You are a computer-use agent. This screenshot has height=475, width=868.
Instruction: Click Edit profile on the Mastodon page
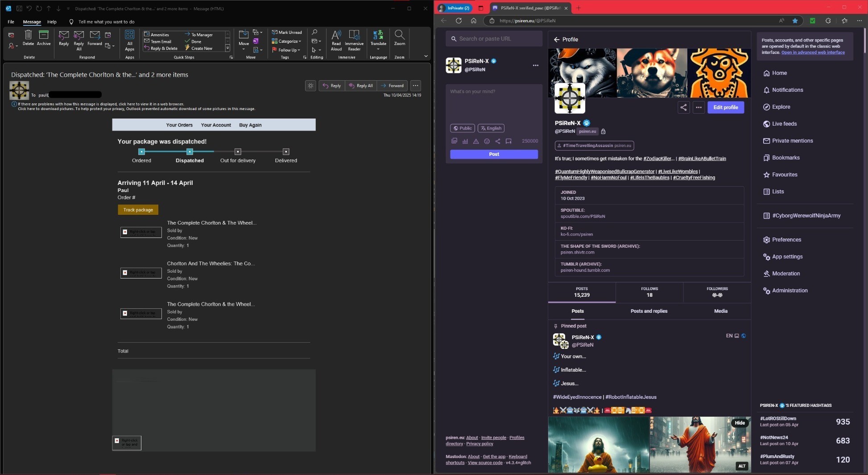tap(726, 107)
